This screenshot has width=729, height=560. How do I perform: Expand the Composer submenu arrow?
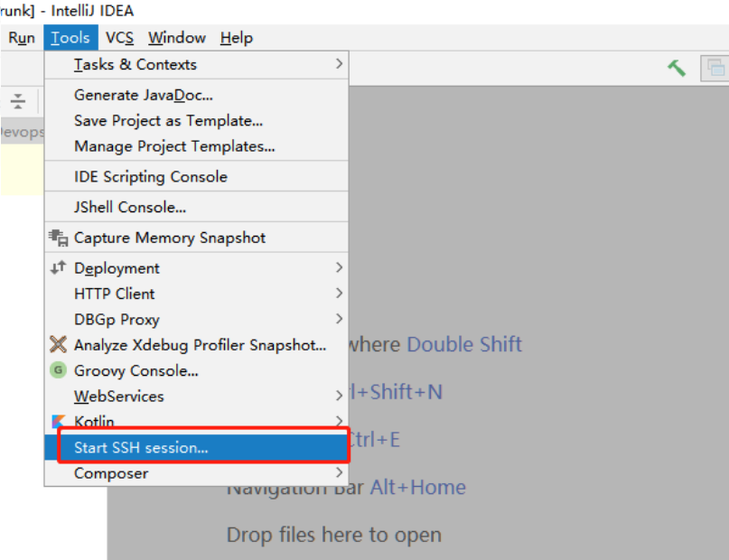pos(339,473)
